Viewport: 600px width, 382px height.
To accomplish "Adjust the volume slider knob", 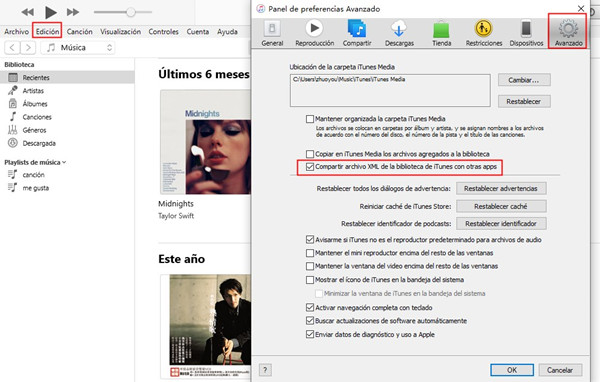I will 131,12.
